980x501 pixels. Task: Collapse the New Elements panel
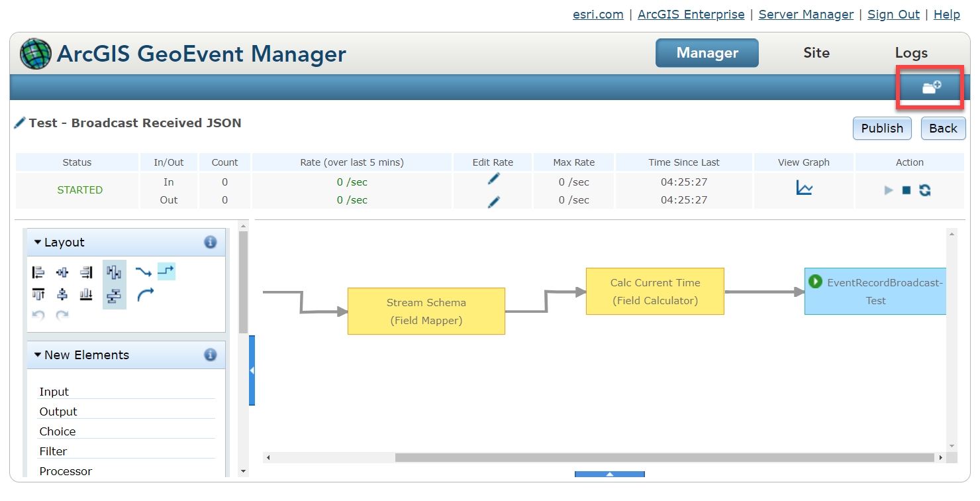click(38, 355)
